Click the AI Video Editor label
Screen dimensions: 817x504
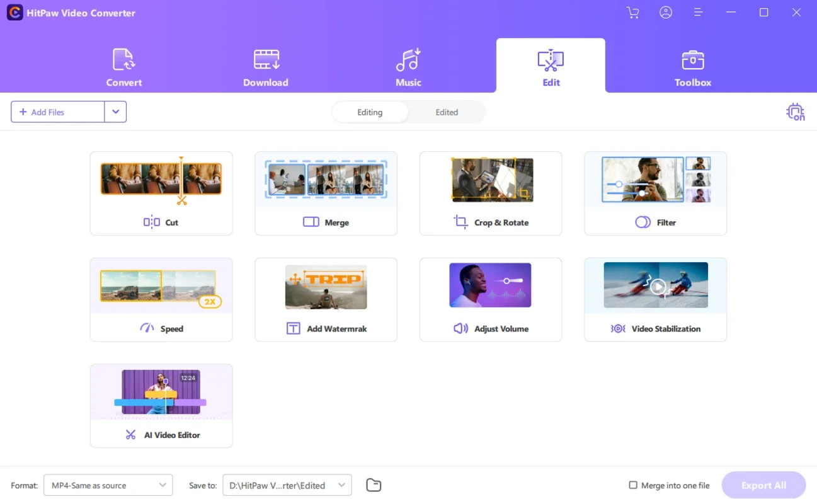172,435
